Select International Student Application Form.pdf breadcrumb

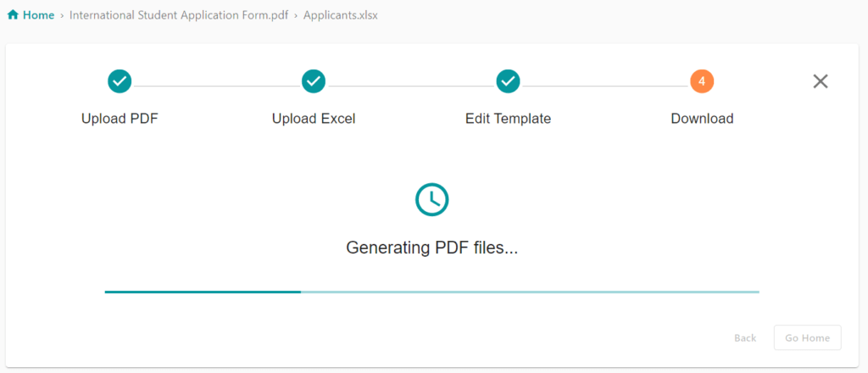[x=179, y=15]
